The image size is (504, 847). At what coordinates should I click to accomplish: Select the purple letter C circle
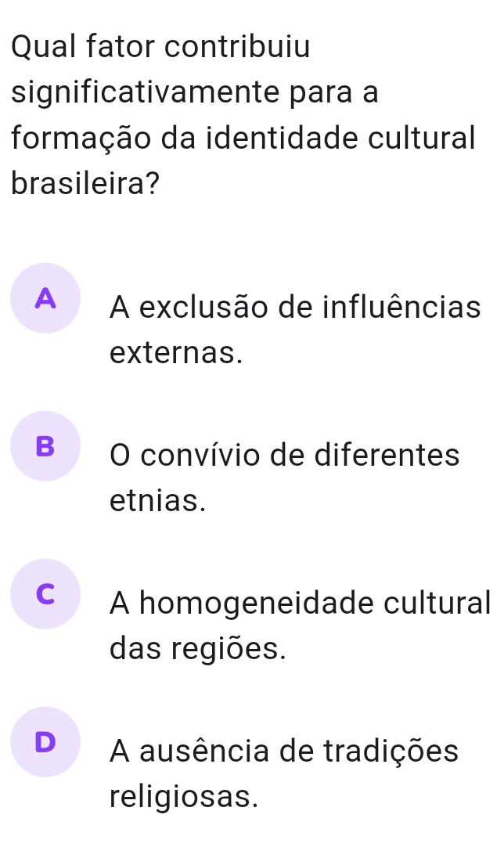(x=45, y=594)
